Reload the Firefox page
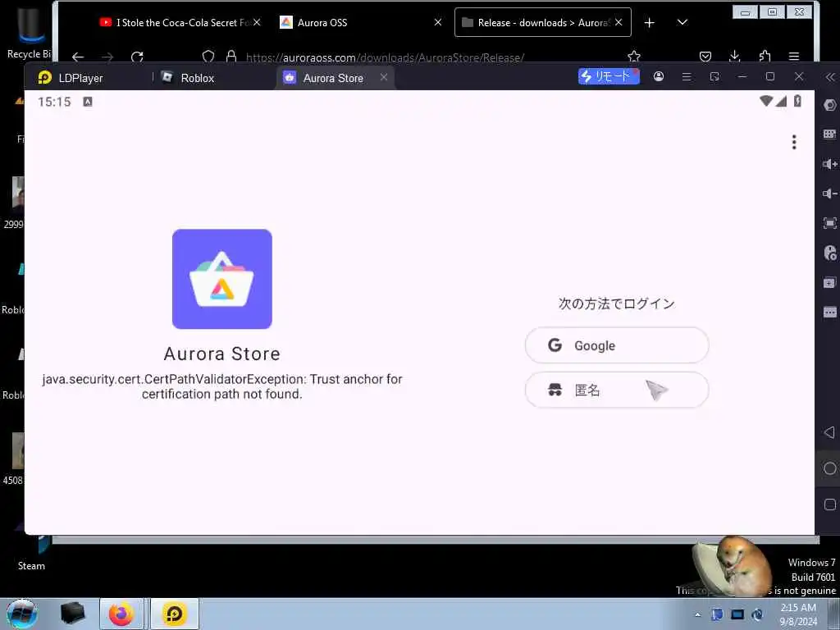 point(137,57)
